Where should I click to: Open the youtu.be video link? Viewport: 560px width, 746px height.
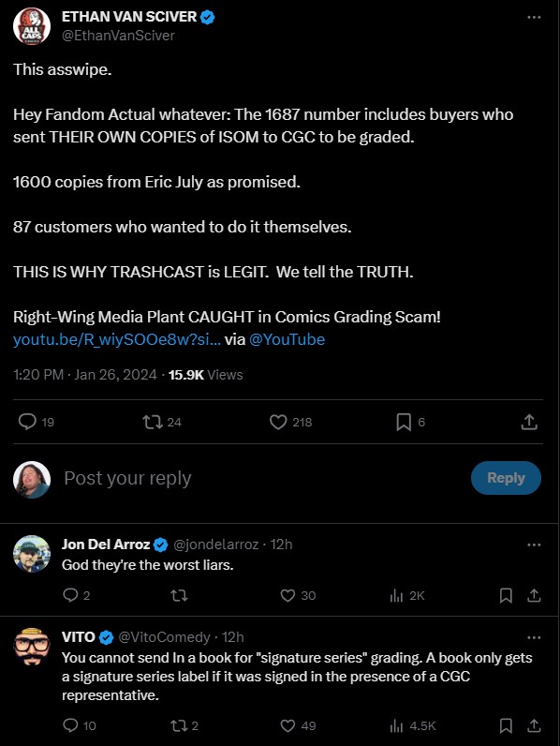click(x=117, y=339)
